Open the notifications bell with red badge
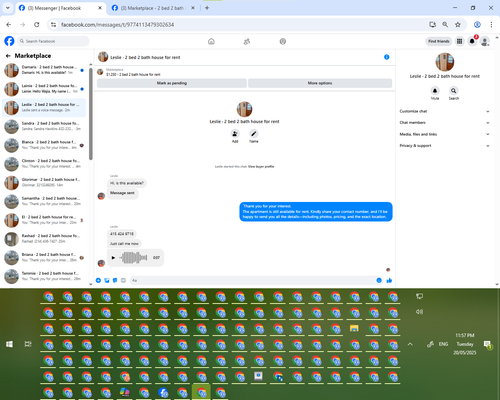The width and height of the screenshot is (500, 400). point(472,41)
